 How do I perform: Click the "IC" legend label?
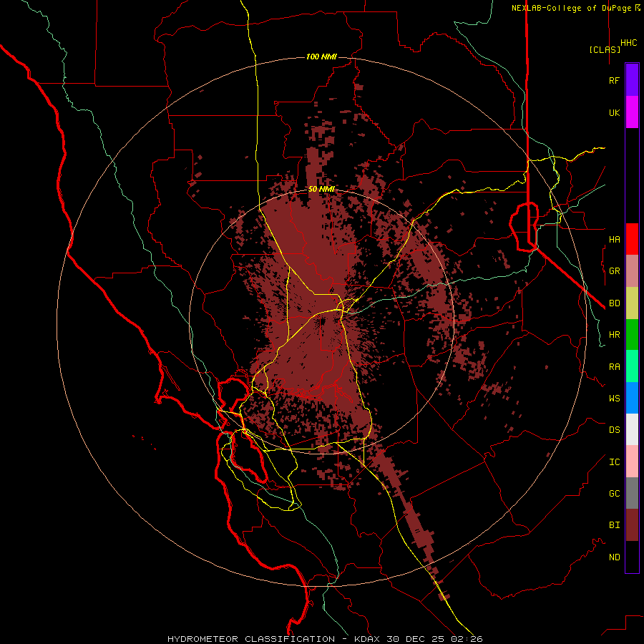[x=614, y=462]
